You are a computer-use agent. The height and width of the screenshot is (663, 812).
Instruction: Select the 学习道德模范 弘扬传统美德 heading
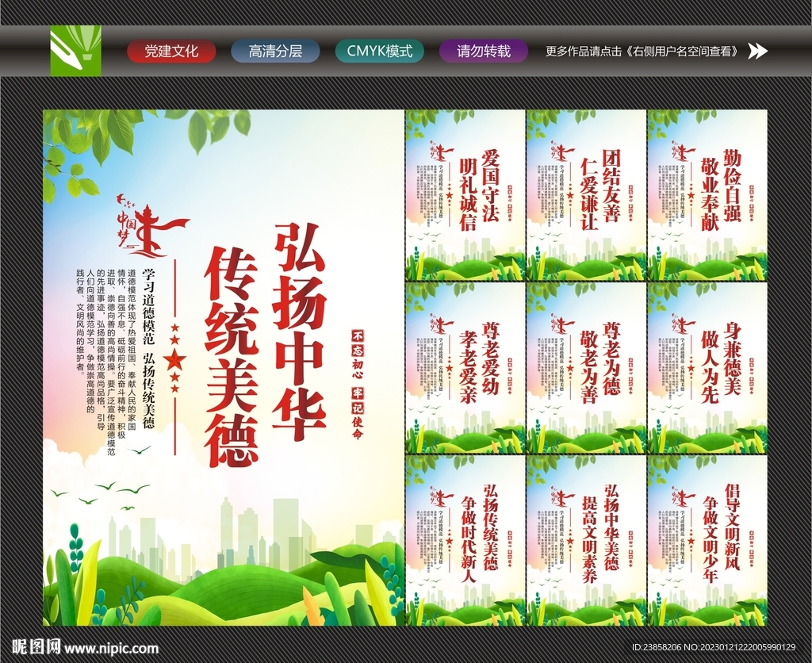148,348
